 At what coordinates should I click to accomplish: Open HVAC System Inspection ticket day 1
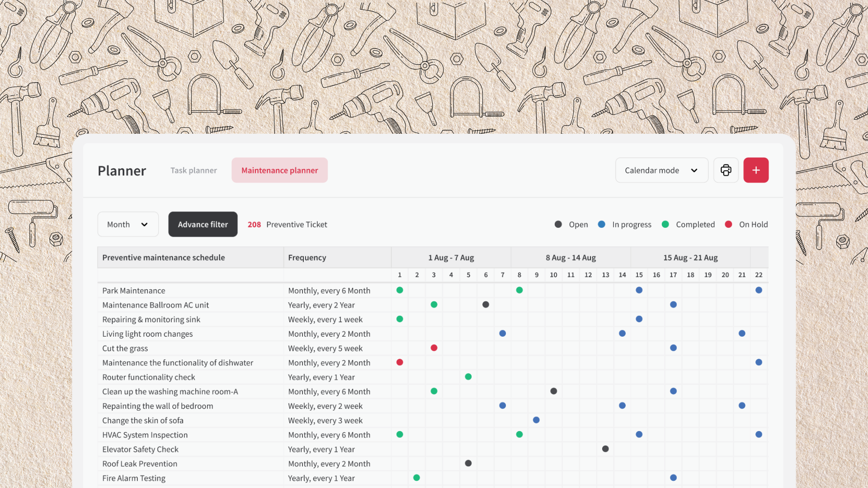tap(400, 435)
